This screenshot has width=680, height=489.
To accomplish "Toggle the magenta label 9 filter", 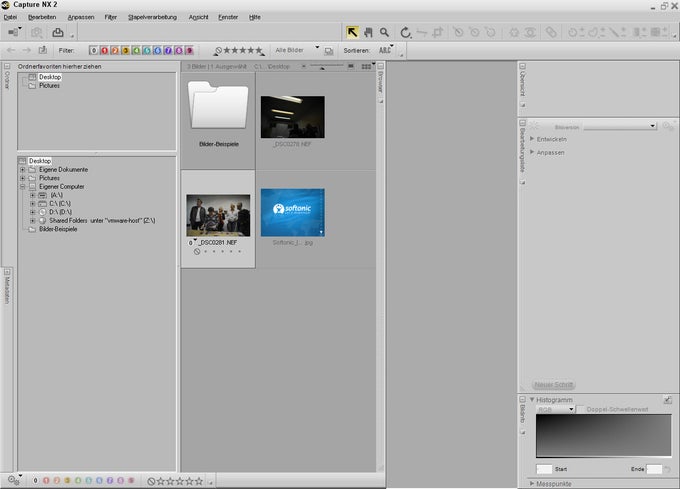I will coord(190,50).
